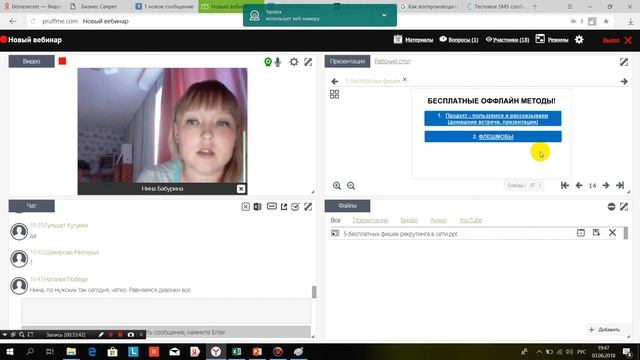Collapse the Файлы panel with minus icon
640x360 pixels.
tap(611, 207)
